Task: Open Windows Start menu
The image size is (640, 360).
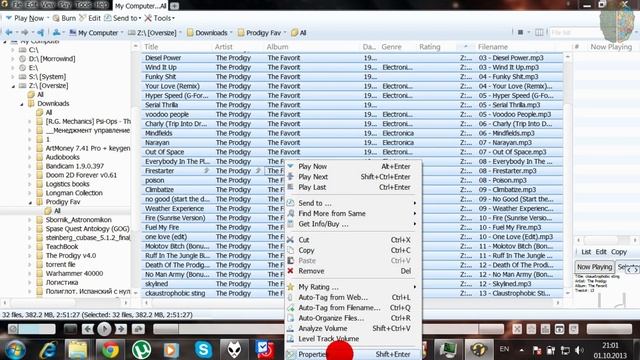Action: (15, 350)
